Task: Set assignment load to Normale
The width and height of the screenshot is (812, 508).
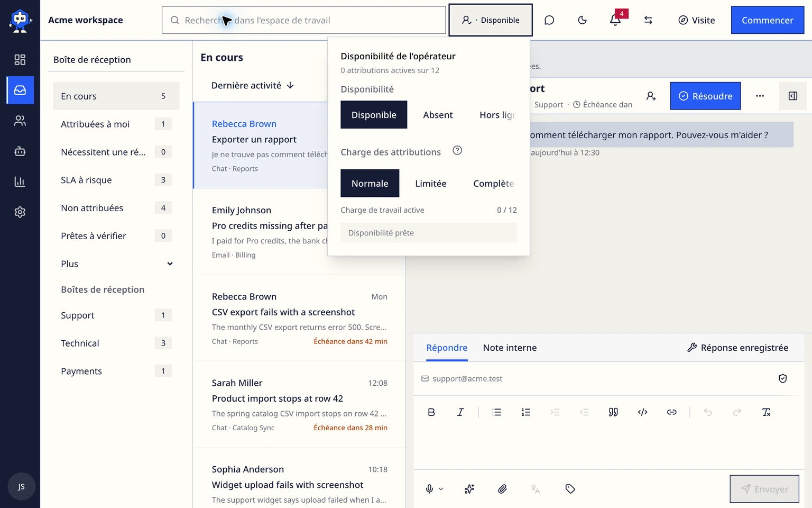Action: pos(370,183)
